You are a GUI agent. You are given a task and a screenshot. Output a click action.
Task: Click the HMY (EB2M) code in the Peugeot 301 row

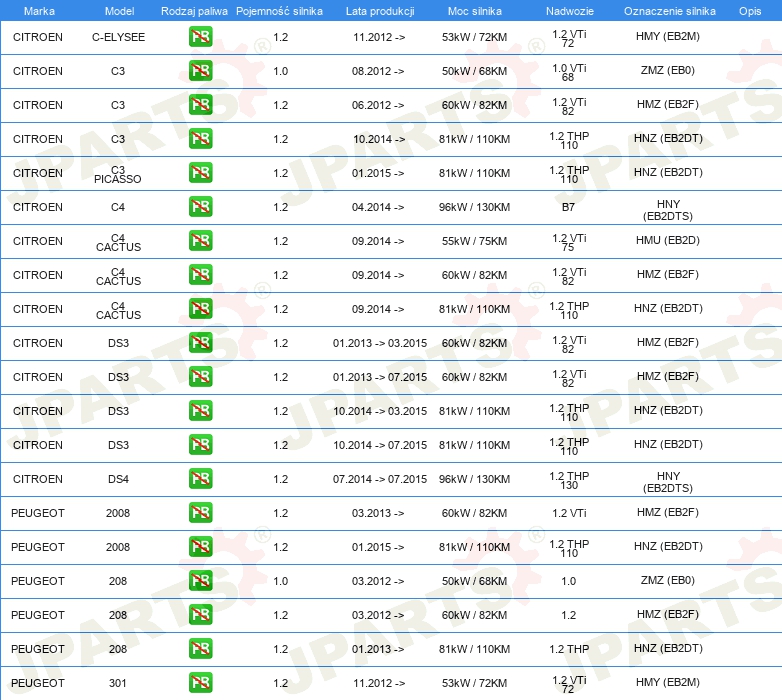pyautogui.click(x=668, y=682)
